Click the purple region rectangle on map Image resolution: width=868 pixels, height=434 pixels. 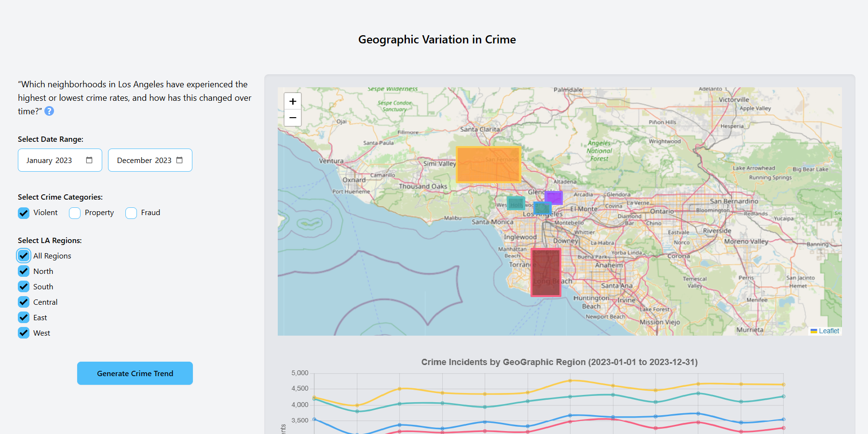(x=555, y=197)
